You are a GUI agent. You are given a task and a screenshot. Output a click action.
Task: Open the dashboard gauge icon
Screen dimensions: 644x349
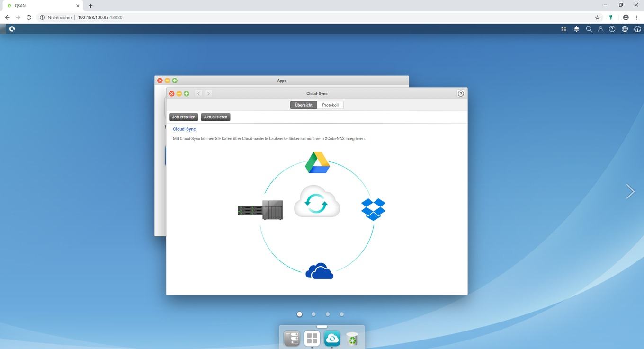637,29
